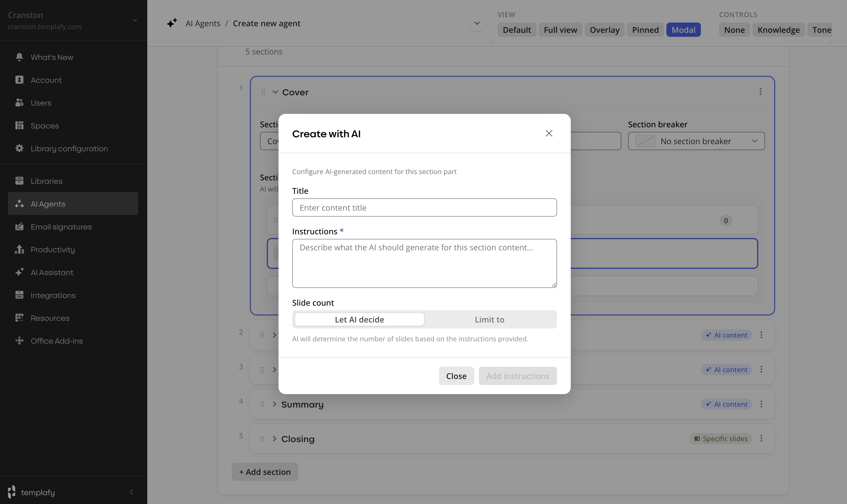Open the Spaces sidebar icon
The width and height of the screenshot is (847, 504).
19,125
